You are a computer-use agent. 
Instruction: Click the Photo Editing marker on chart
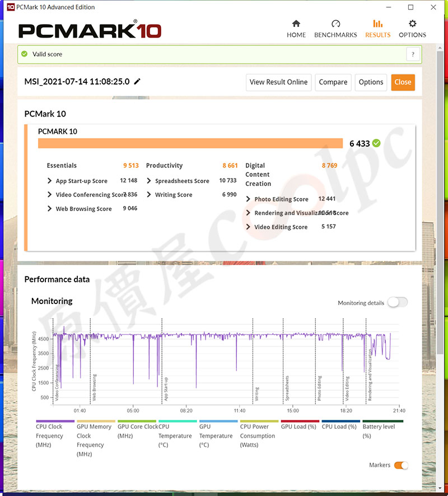(319, 388)
